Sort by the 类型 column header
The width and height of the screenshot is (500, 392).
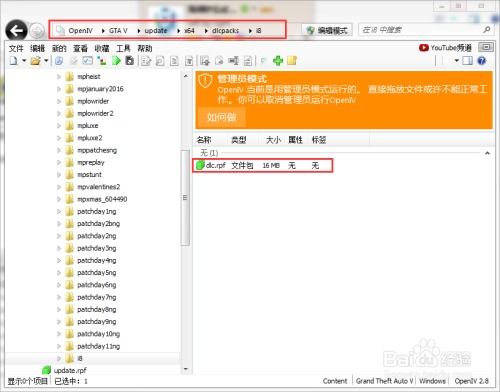point(239,140)
